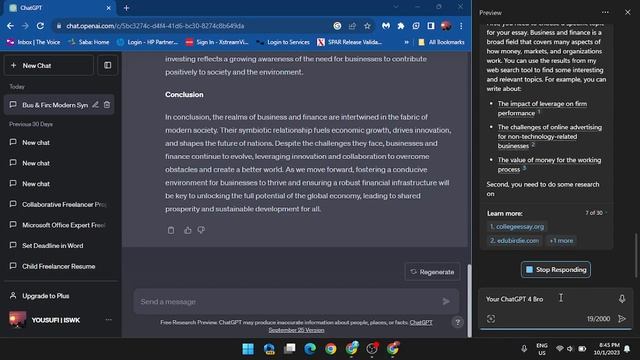Click the send message arrow in ChatGPT
640x360 pixels.
(x=446, y=302)
